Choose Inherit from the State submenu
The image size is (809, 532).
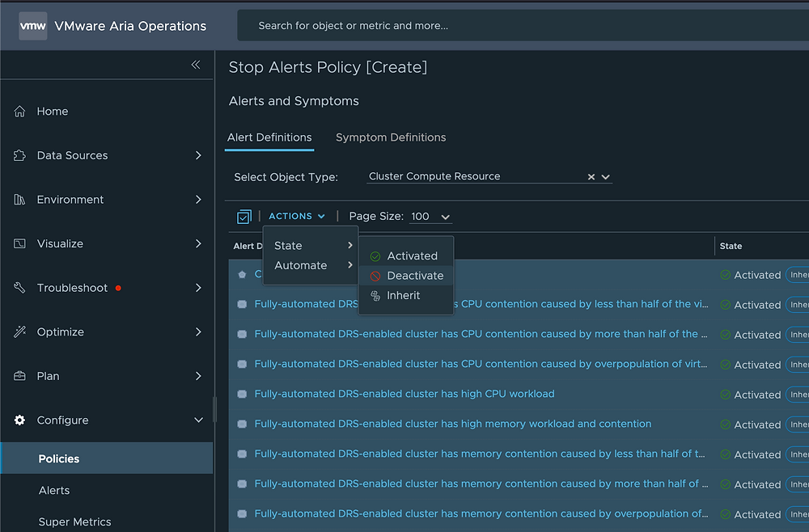pyautogui.click(x=406, y=296)
